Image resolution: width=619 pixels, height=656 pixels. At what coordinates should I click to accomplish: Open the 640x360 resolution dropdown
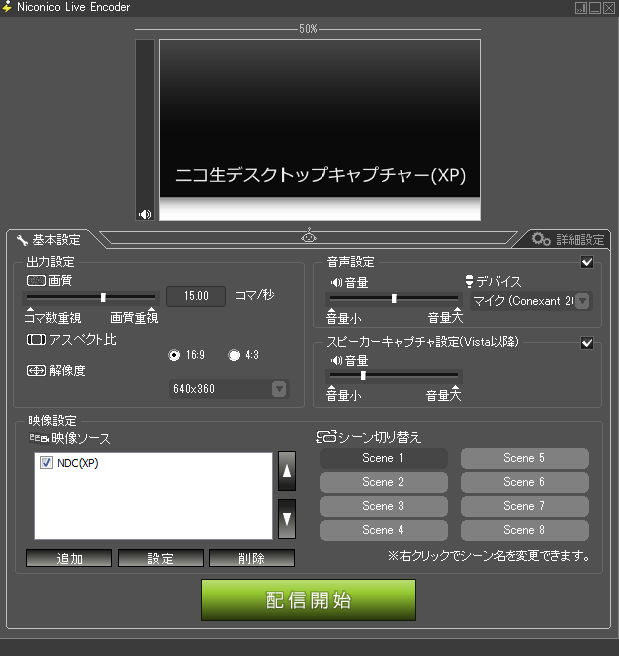(229, 389)
